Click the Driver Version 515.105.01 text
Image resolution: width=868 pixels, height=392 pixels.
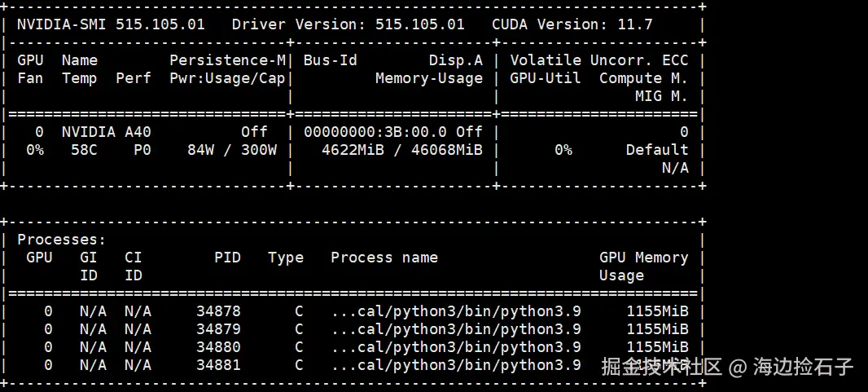pyautogui.click(x=348, y=24)
